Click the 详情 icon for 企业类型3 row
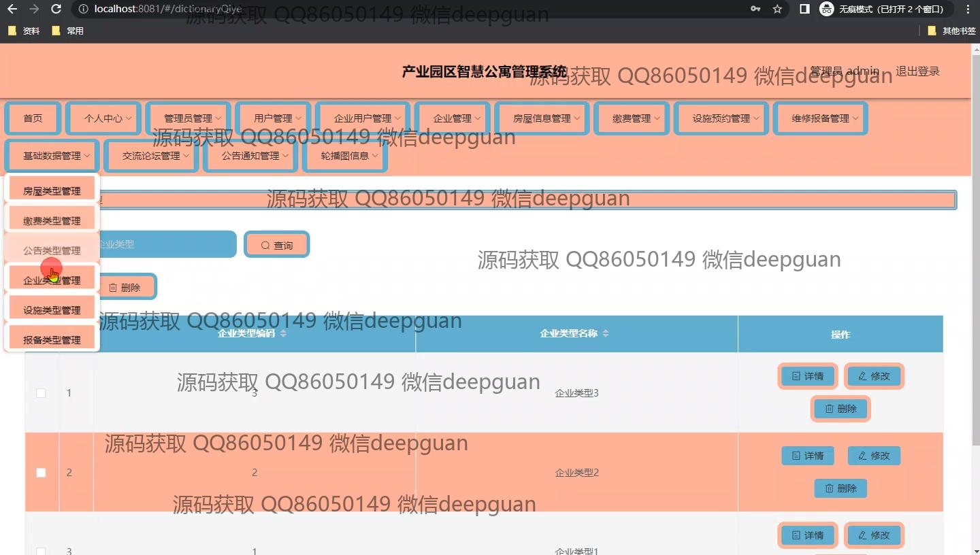 tap(796, 376)
